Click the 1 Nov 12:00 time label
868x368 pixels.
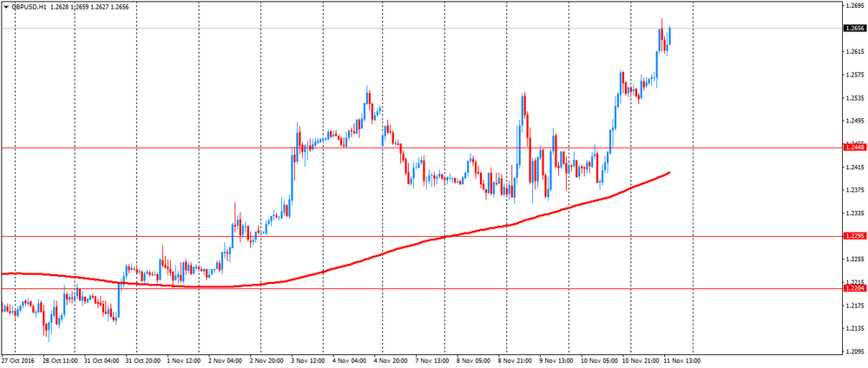(183, 361)
